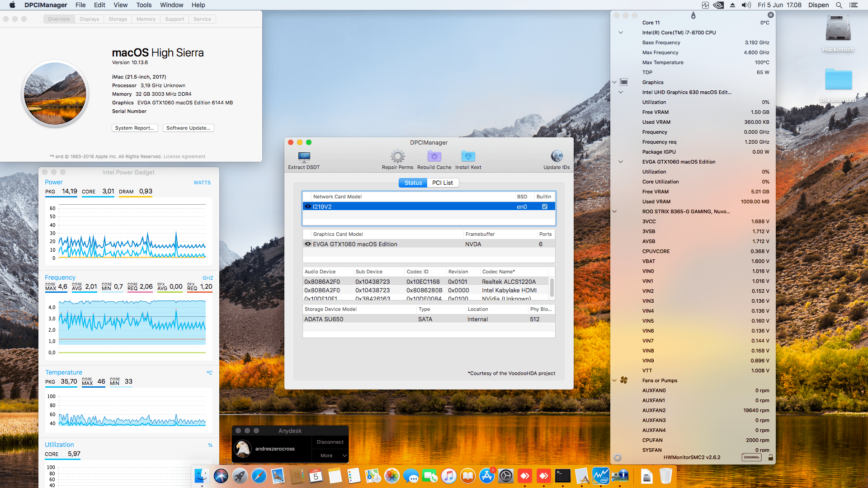Open Terminal from the Dock
The height and width of the screenshot is (488, 868).
click(562, 476)
